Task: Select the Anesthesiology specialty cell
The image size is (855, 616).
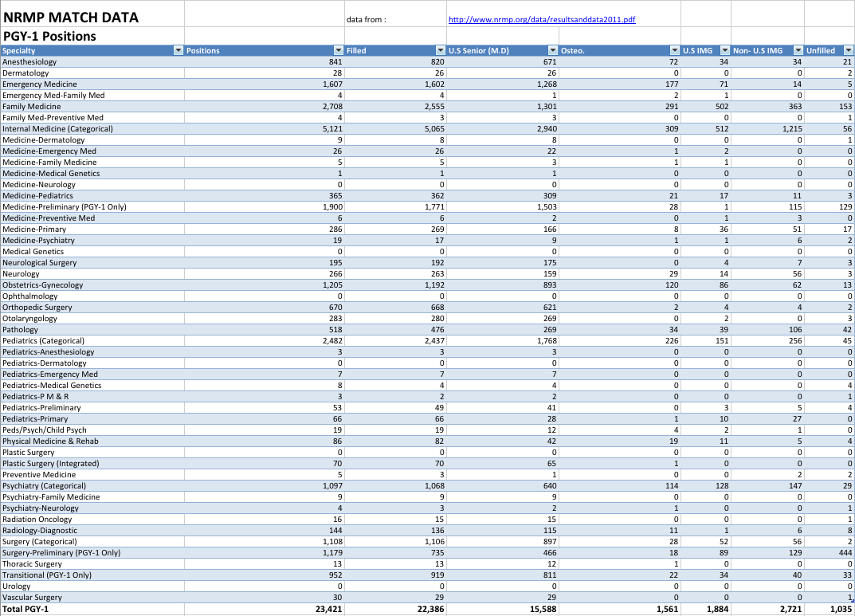Action: pyautogui.click(x=92, y=62)
